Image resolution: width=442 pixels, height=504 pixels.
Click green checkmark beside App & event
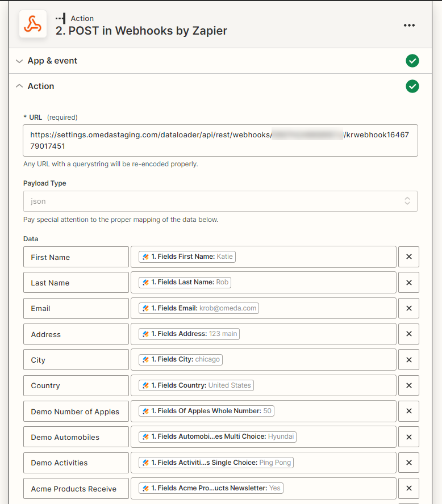[412, 61]
